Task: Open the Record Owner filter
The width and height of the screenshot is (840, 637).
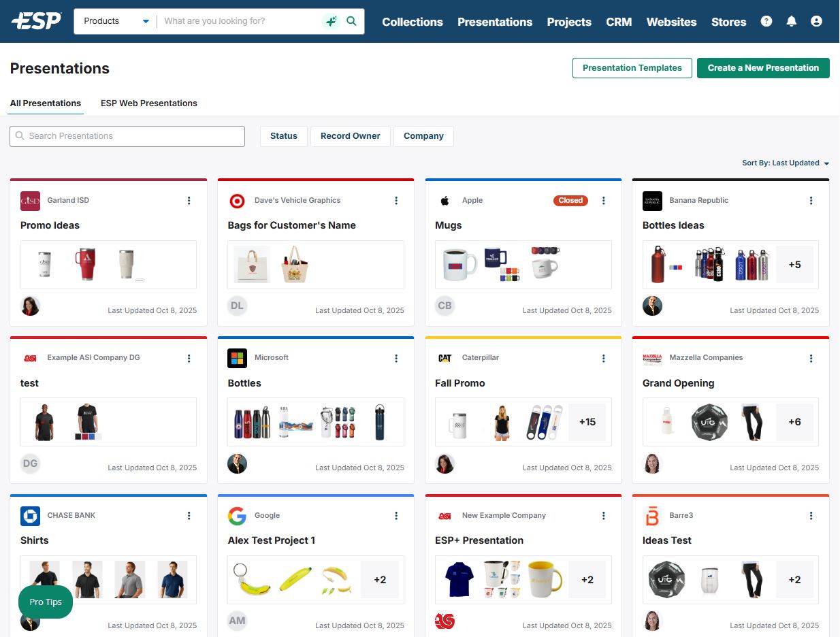Action: tap(350, 136)
